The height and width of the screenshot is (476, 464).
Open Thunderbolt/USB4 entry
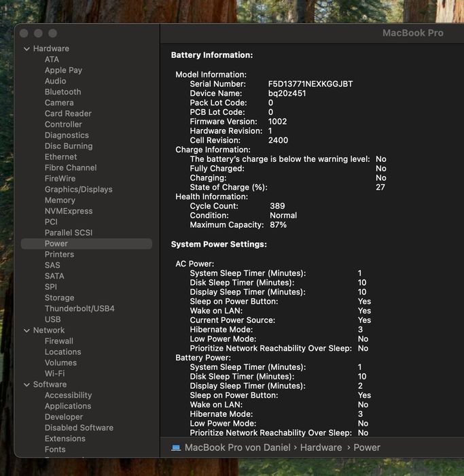click(x=79, y=309)
